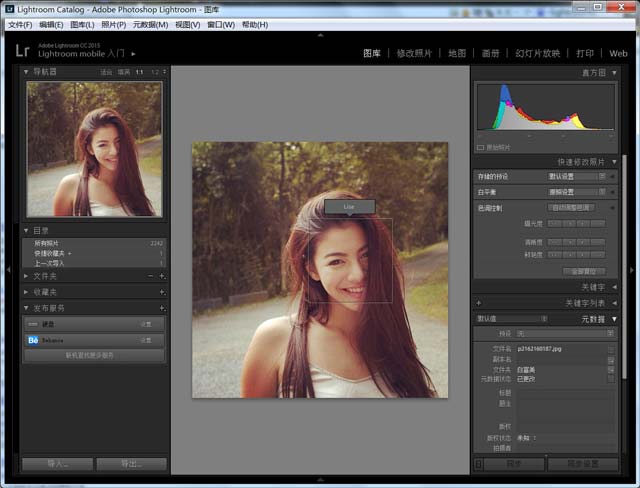The width and height of the screenshot is (640, 488).
Task: Hide right panel with right edge arrow
Action: (632, 270)
